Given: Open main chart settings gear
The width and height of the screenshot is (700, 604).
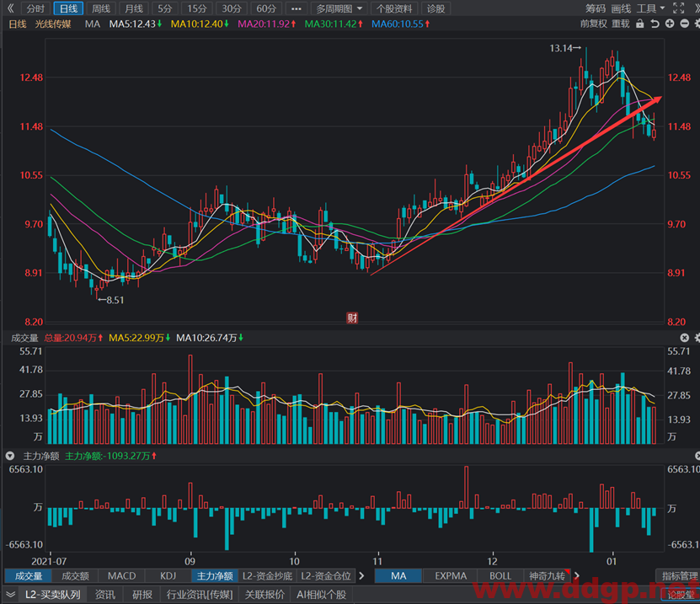Looking at the screenshot, I should pos(697,24).
